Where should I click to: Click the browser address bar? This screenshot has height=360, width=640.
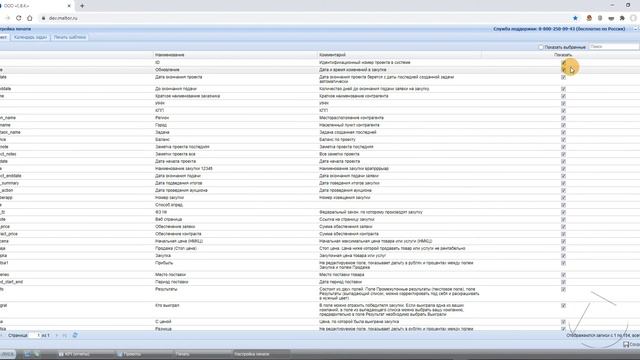click(x=302, y=18)
